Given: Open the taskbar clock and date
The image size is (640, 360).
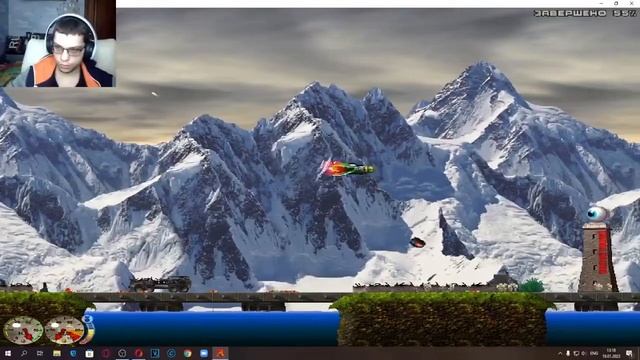Looking at the screenshot, I should pos(611,353).
